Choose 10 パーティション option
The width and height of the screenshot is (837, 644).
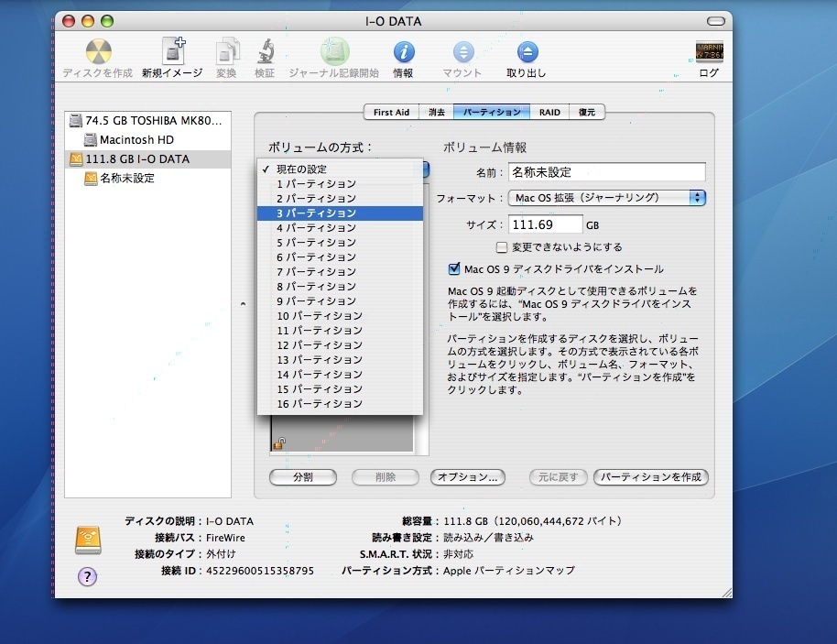[340, 316]
